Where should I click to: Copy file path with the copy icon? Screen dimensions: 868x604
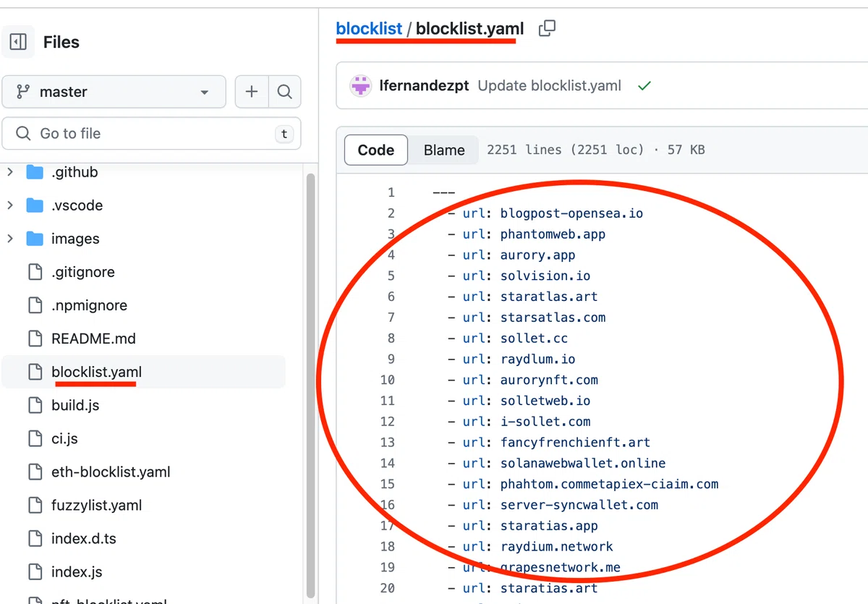click(548, 29)
